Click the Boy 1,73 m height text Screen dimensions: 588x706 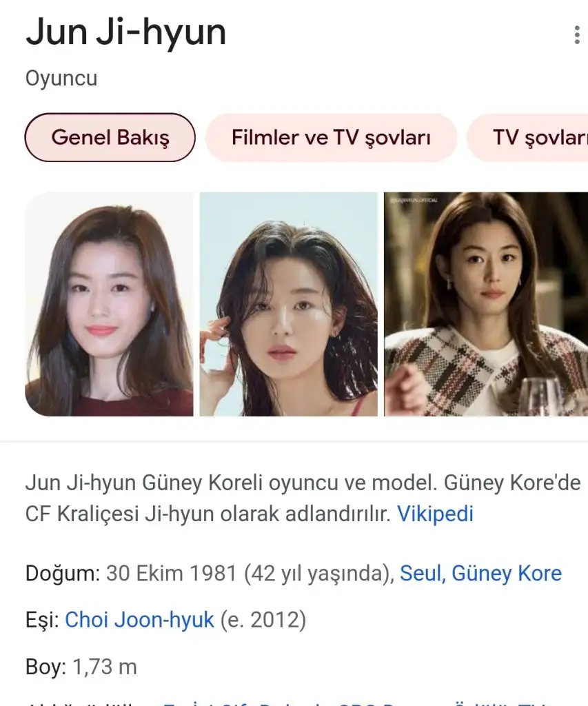click(x=81, y=667)
